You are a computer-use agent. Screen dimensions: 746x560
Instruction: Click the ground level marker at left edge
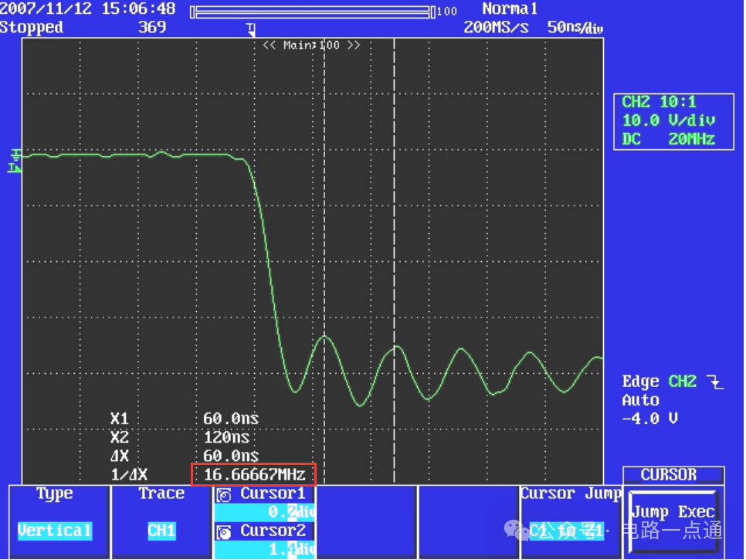[16, 154]
